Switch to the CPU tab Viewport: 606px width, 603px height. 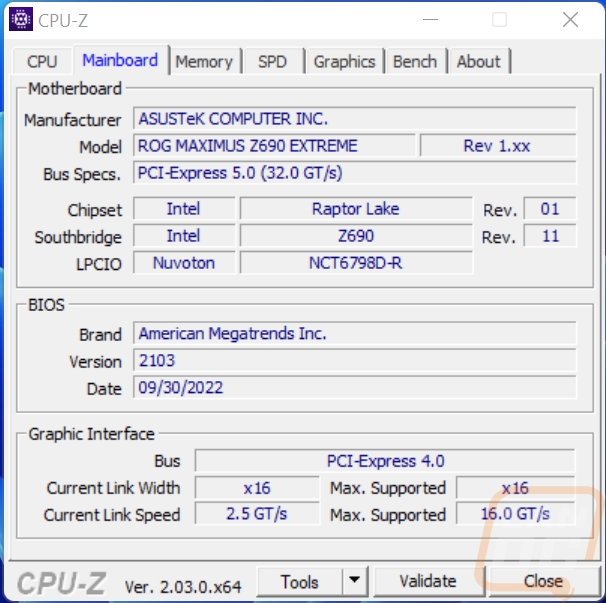coord(42,61)
